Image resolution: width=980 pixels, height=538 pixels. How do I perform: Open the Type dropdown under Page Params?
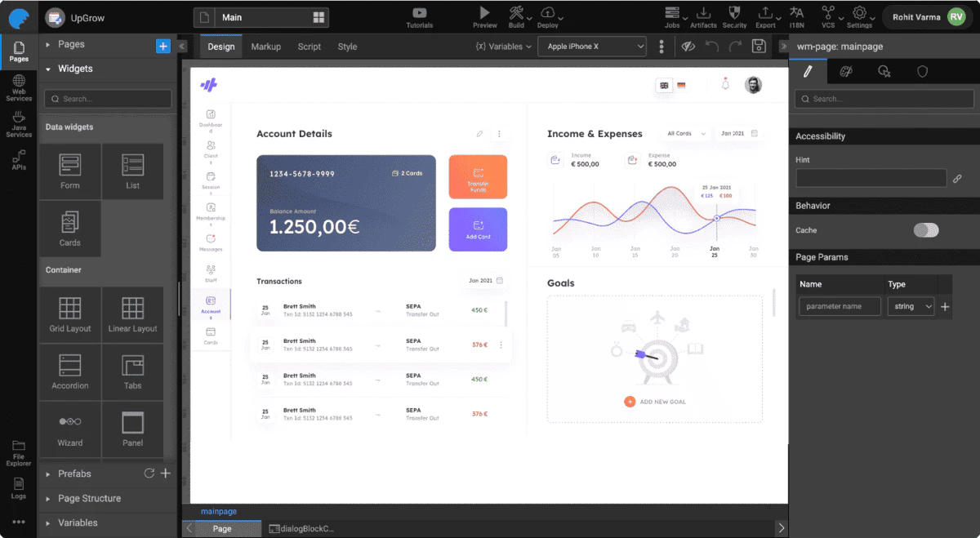pyautogui.click(x=911, y=306)
